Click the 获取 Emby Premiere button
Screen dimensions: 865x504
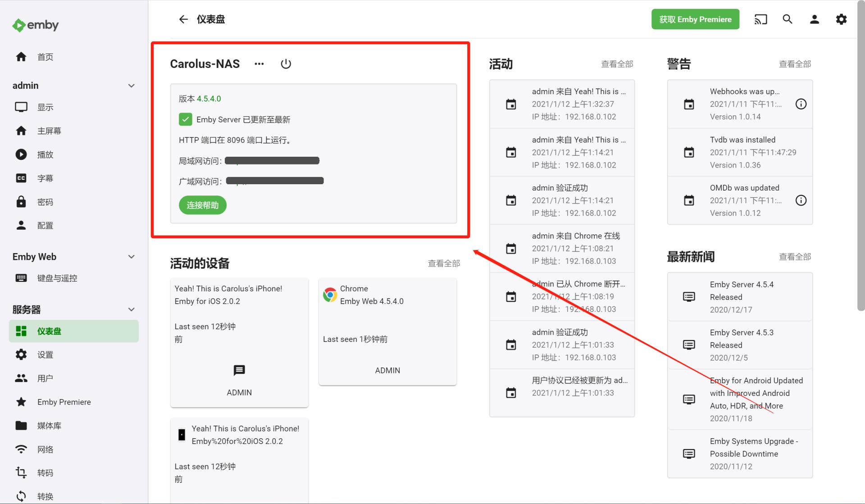pyautogui.click(x=695, y=19)
